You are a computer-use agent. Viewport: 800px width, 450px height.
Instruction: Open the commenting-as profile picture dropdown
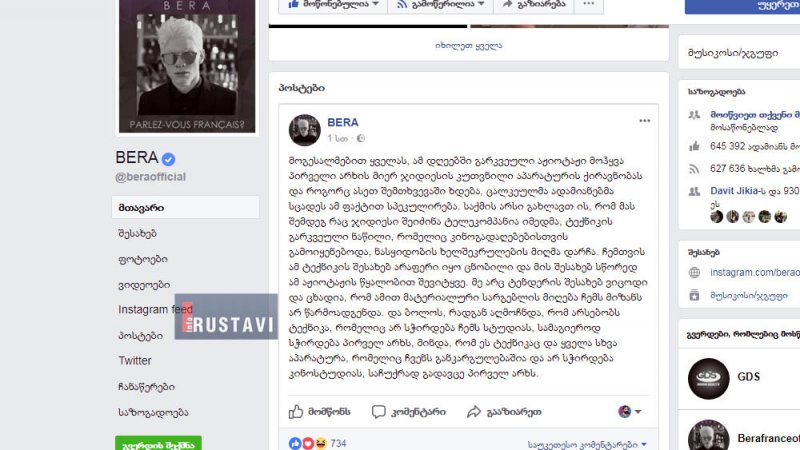tap(630, 411)
